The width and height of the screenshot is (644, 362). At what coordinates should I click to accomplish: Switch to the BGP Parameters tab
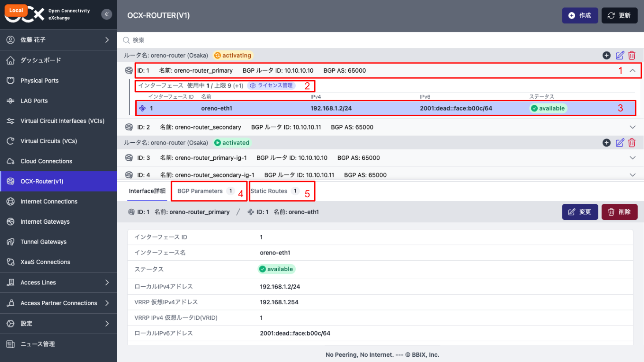[205, 191]
